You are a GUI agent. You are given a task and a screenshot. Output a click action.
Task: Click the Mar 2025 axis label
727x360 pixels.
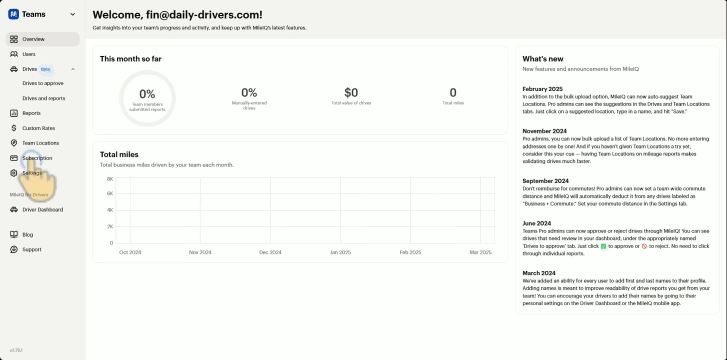pos(480,252)
